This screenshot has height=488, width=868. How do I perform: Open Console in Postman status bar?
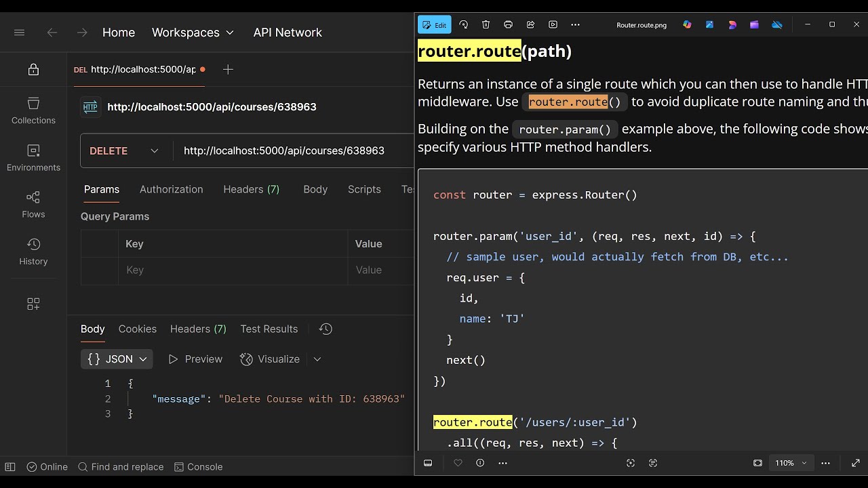[x=199, y=467]
